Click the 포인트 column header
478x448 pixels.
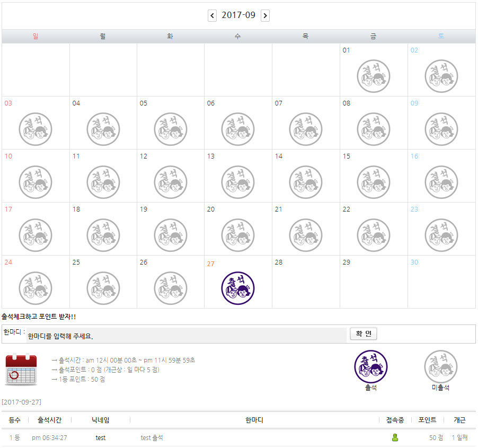pos(427,420)
